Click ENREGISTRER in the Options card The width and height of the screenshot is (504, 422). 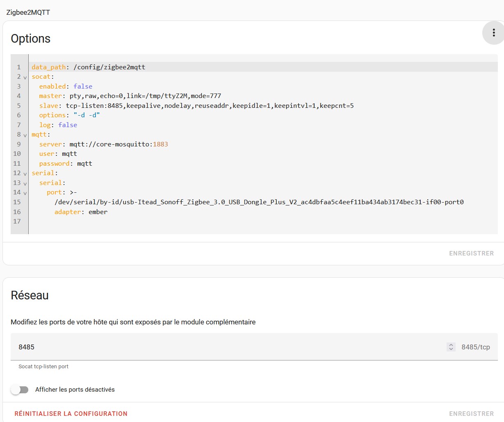[x=471, y=253]
